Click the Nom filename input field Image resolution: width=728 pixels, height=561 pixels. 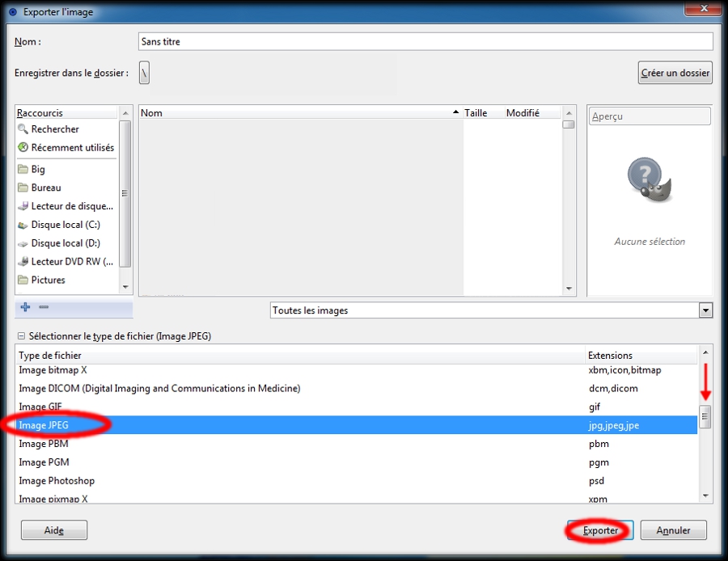coord(425,41)
